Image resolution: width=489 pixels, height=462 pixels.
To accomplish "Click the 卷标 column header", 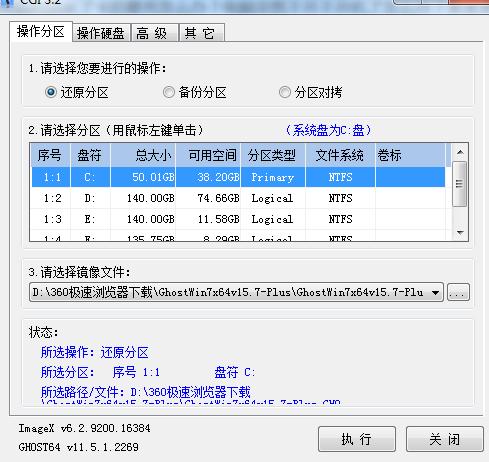I will [x=410, y=155].
